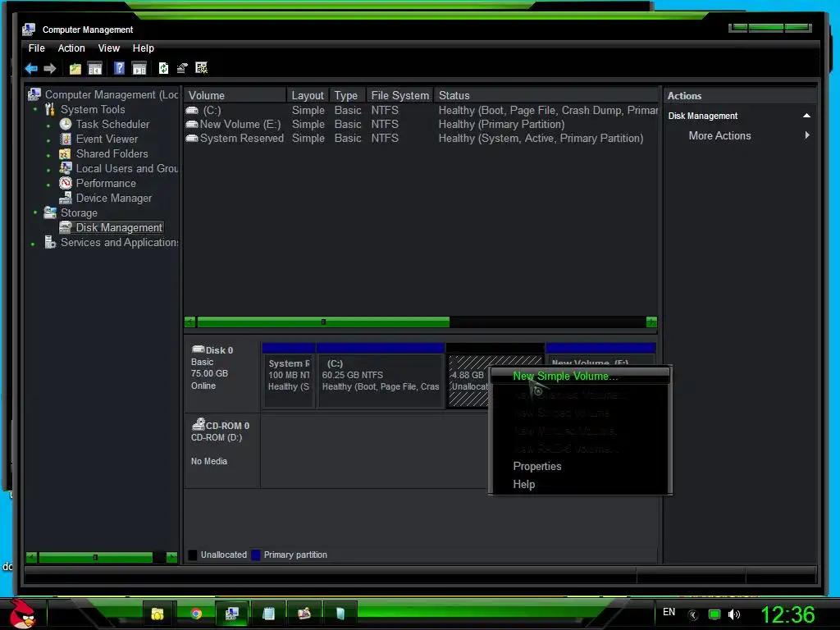The width and height of the screenshot is (840, 630).
Task: Collapse the Storage tree node
Action: coord(35,213)
